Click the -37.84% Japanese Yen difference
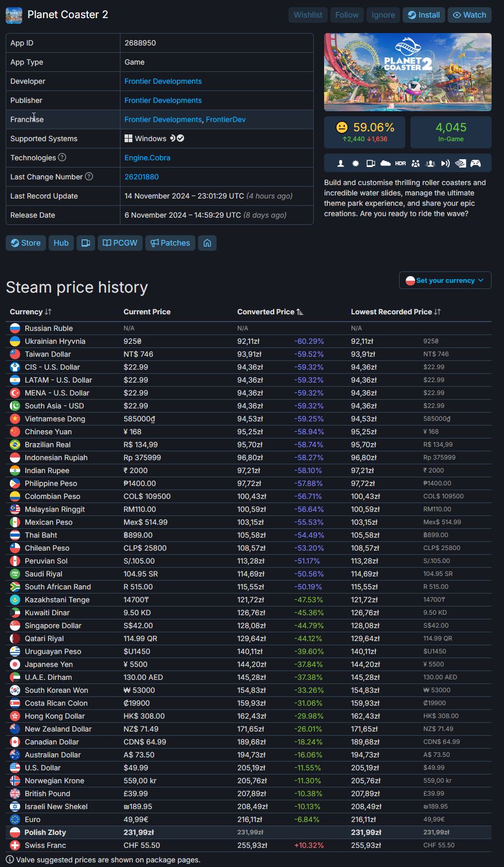Viewport: 504px width, 867px height. click(309, 664)
